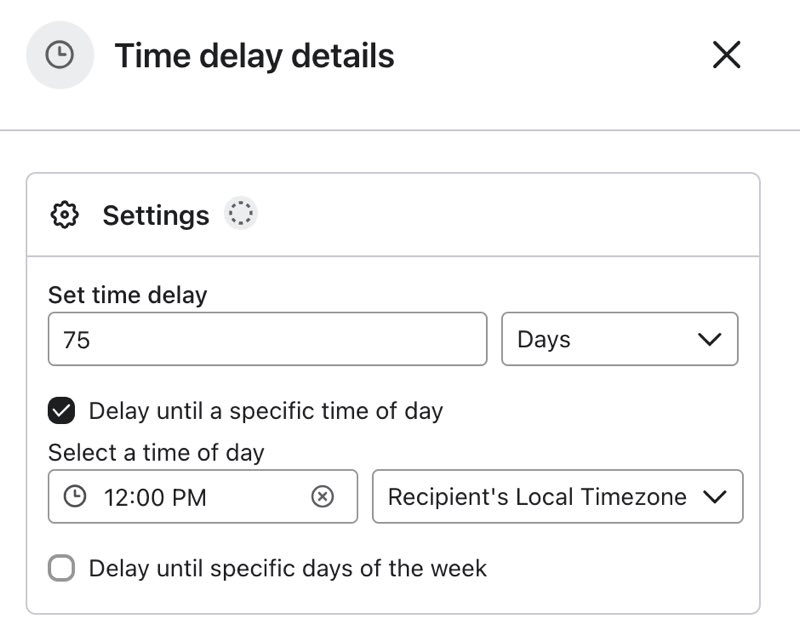Click the "Set time delay" label
This screenshot has width=800, height=642.
click(x=127, y=295)
